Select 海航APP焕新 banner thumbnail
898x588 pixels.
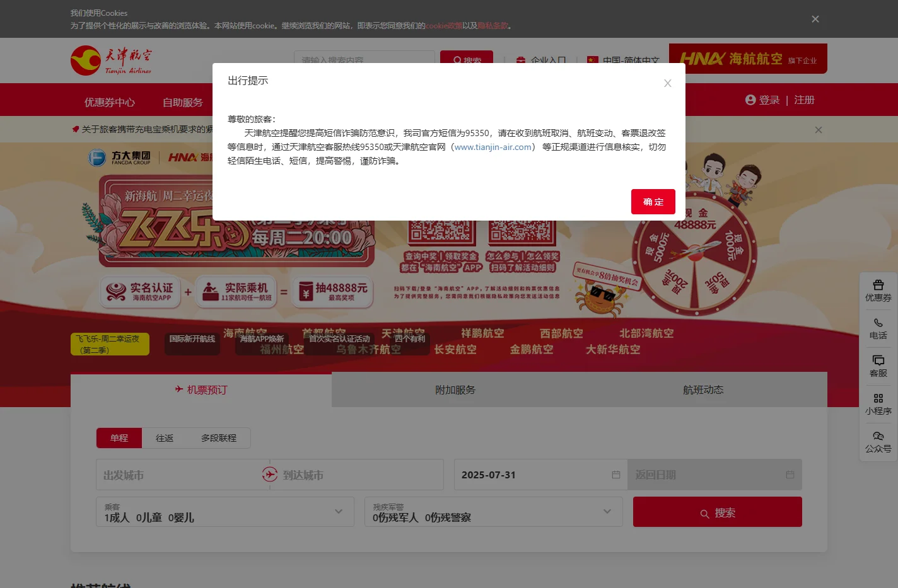pyautogui.click(x=262, y=344)
